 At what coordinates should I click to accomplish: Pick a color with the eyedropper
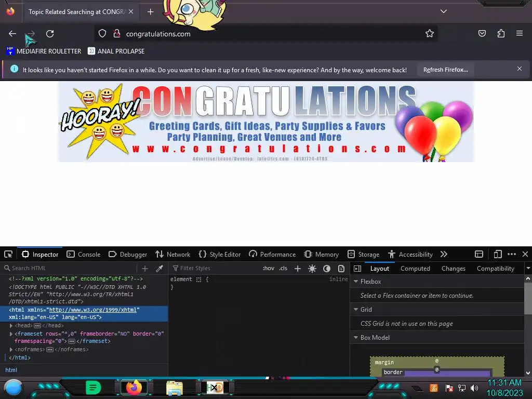159,269
